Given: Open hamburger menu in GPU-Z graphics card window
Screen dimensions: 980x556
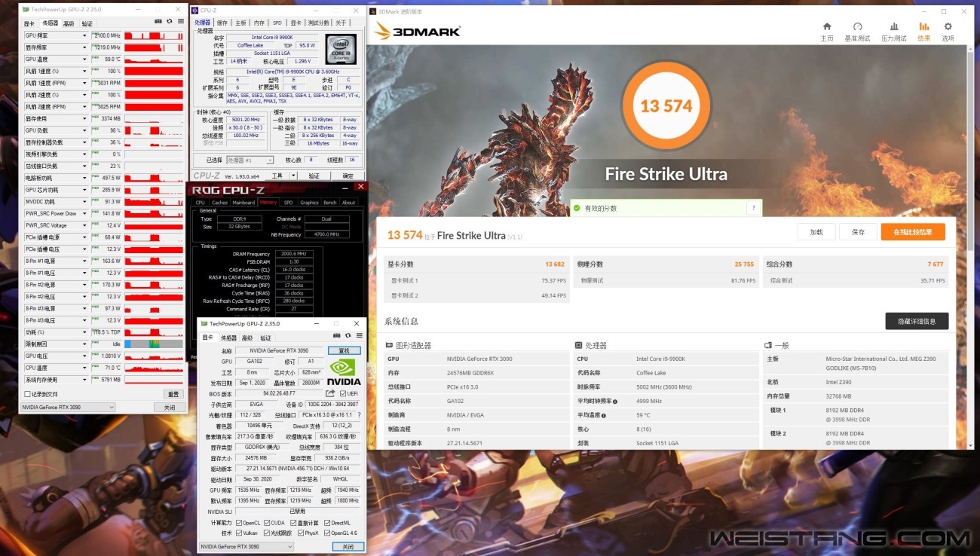Looking at the screenshot, I should pos(360,337).
